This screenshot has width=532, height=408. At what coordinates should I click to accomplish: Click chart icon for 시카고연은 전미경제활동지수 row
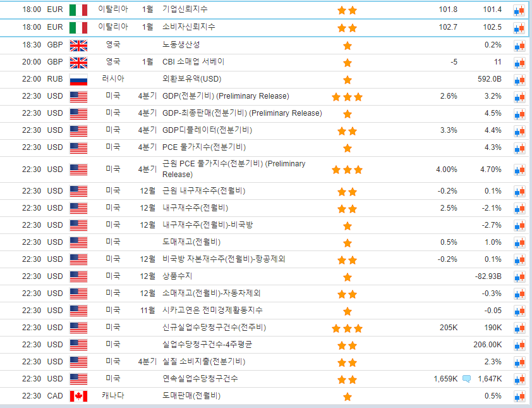click(519, 311)
